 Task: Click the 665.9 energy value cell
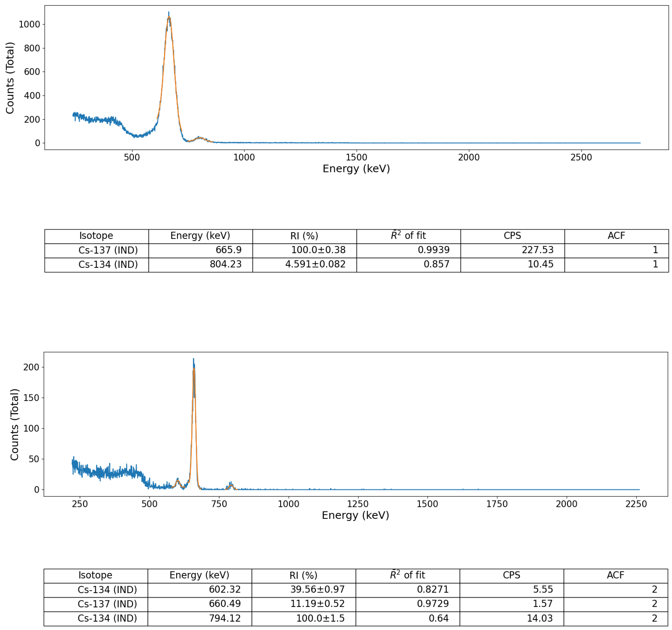click(228, 250)
